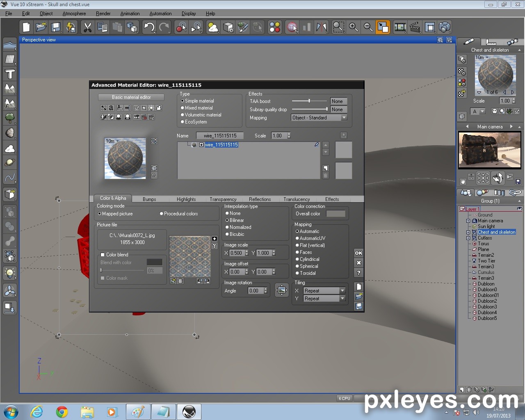Click the Subray quality drop None button
The image size is (525, 420).
[x=339, y=110]
